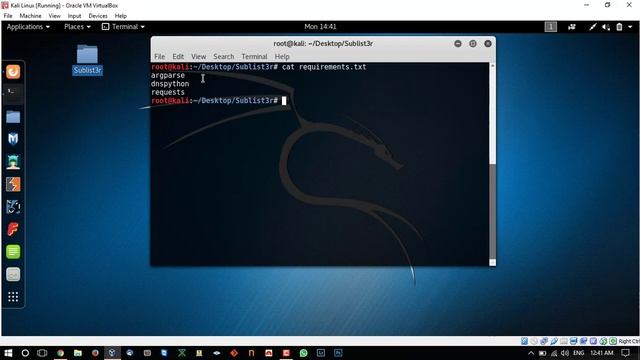Open Excel from Windows taskbar
This screenshot has height=360, width=640.
coord(182,353)
